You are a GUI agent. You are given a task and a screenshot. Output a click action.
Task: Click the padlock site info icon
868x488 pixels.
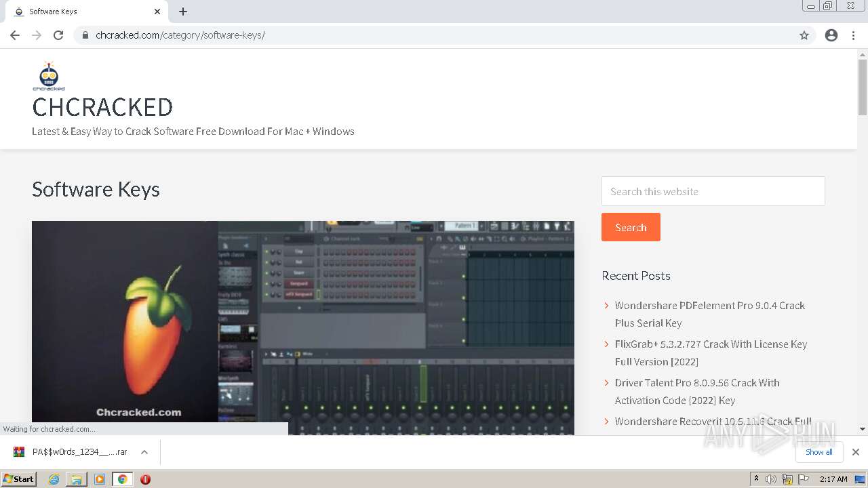[85, 35]
